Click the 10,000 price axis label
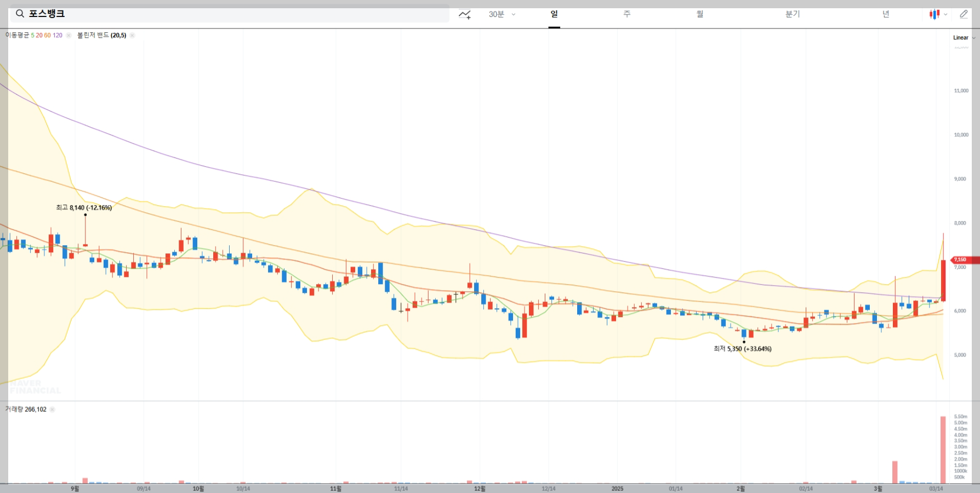980x493 pixels. [x=961, y=135]
